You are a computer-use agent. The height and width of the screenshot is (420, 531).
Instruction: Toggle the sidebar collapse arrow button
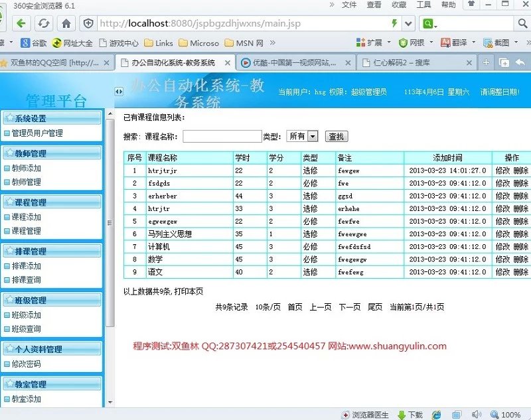119,92
